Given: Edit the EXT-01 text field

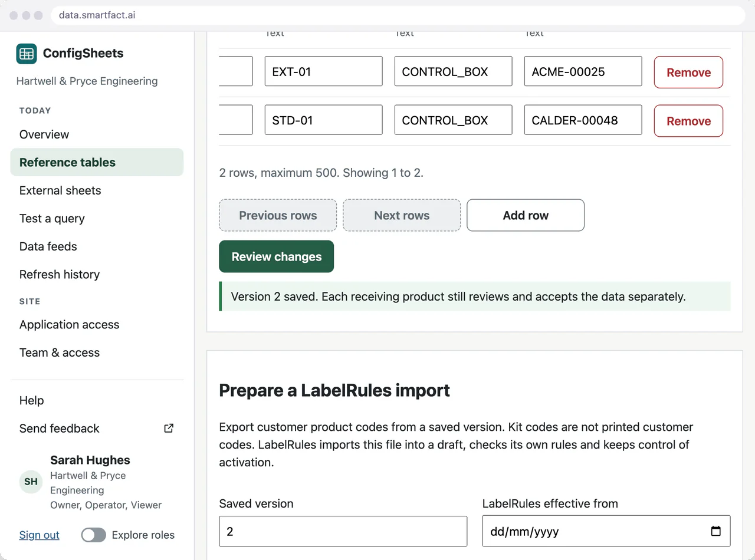Looking at the screenshot, I should click(x=323, y=71).
